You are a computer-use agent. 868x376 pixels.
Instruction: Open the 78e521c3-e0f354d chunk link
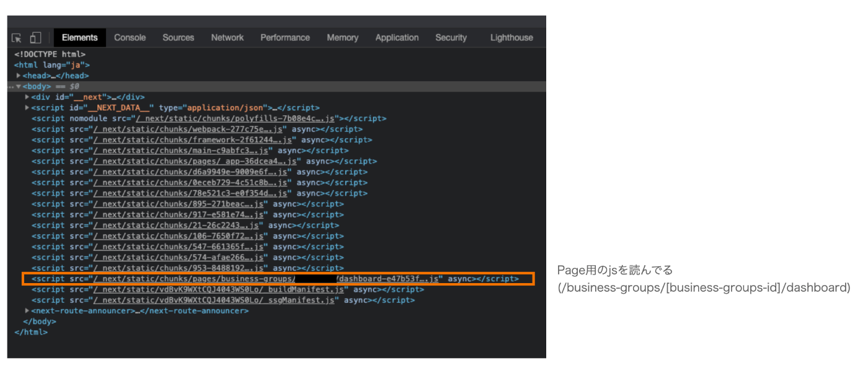(x=190, y=193)
